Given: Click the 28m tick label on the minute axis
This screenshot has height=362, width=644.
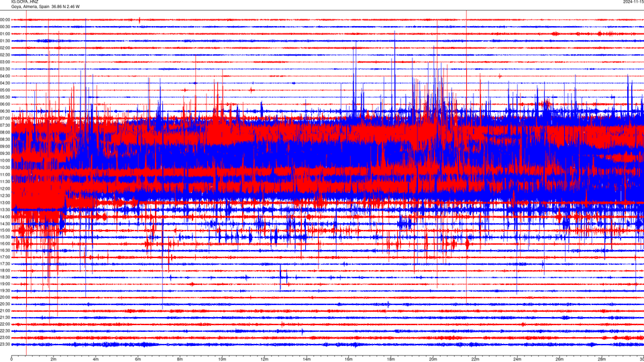Looking at the screenshot, I should click(x=602, y=359).
